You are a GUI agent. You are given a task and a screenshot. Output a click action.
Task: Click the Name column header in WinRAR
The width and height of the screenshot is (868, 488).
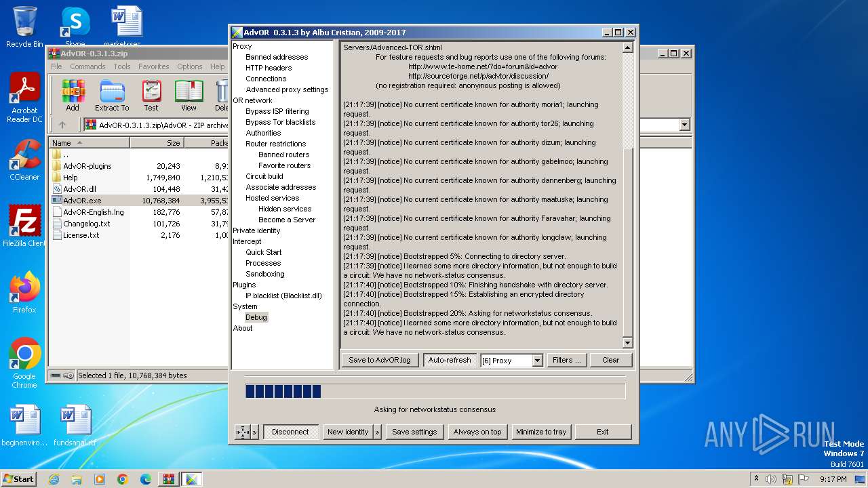click(90, 142)
